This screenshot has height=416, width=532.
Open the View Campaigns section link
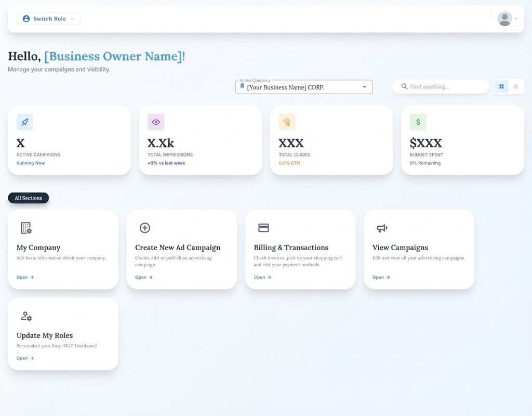click(x=381, y=277)
